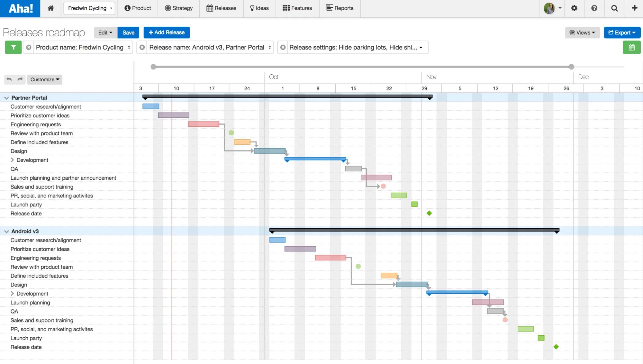Image resolution: width=643 pixels, height=364 pixels.
Task: Click the home house icon in navbar
Action: pyautogui.click(x=50, y=8)
